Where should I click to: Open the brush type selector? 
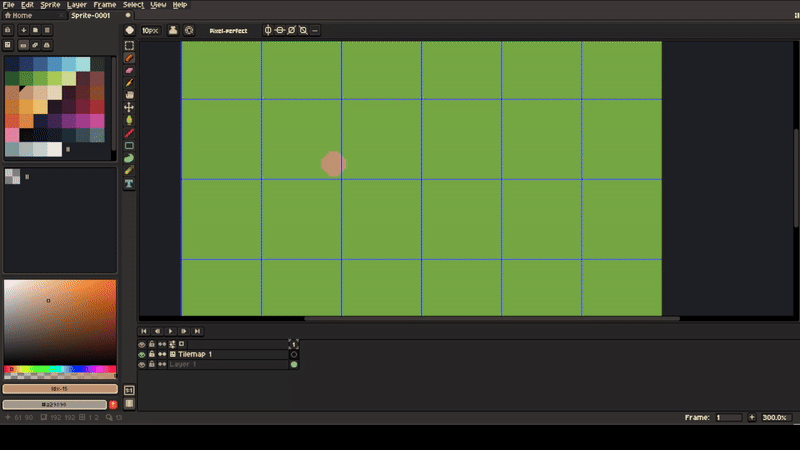(x=129, y=30)
